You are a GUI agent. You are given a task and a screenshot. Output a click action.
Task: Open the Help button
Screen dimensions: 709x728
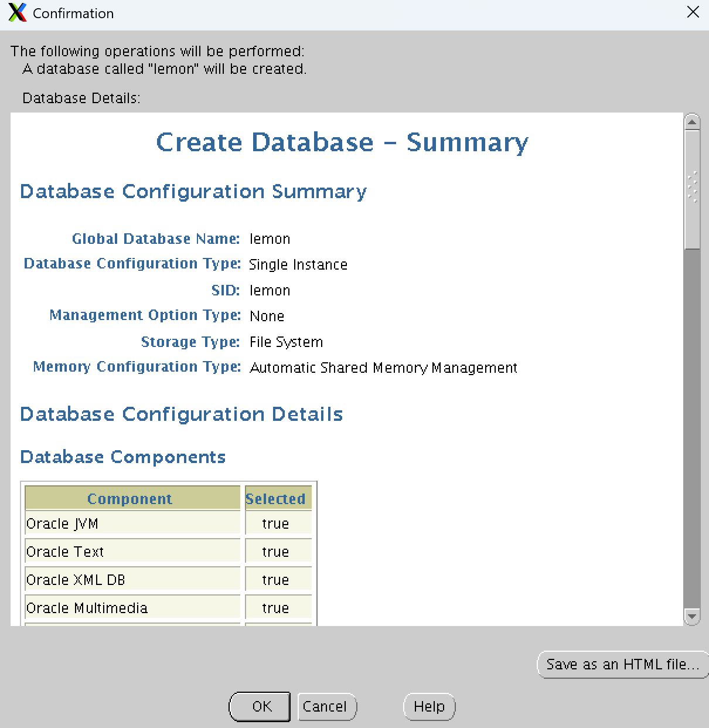430,706
